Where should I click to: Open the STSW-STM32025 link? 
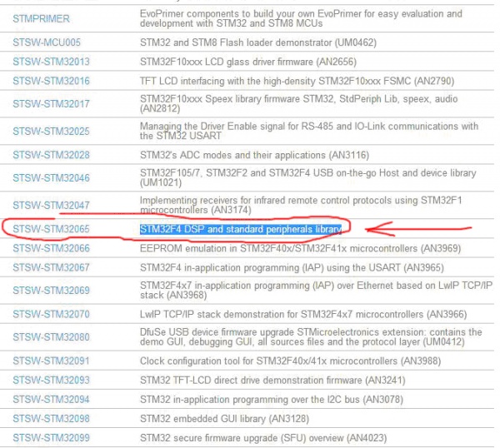pyautogui.click(x=51, y=132)
